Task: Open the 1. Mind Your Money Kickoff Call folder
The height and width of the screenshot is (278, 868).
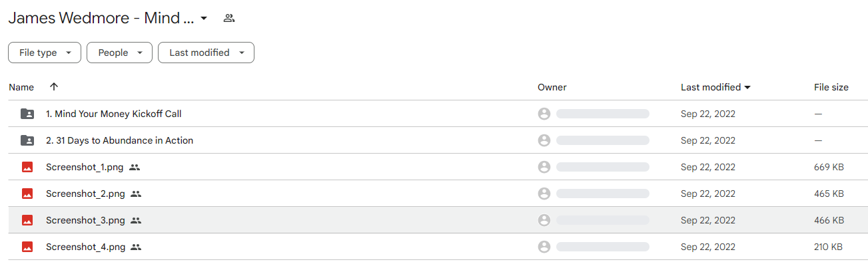Action: (x=114, y=114)
